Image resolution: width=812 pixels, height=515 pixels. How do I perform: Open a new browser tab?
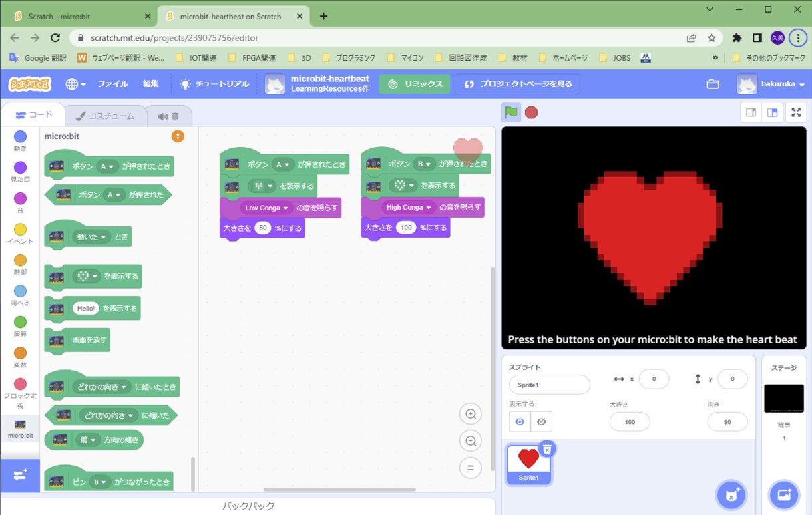(x=323, y=16)
